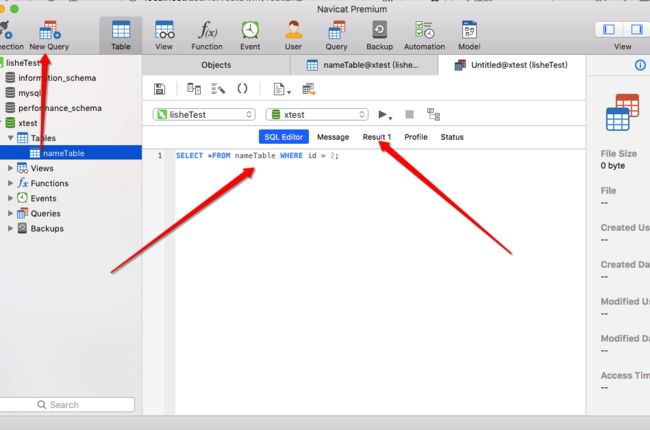Switch to the Status tab
The height and width of the screenshot is (430, 650).
[452, 137]
